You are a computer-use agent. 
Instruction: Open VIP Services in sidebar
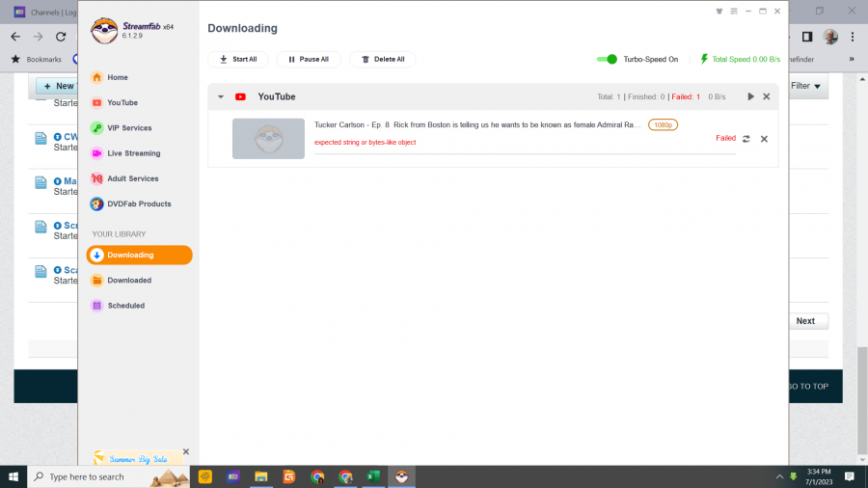click(122, 128)
